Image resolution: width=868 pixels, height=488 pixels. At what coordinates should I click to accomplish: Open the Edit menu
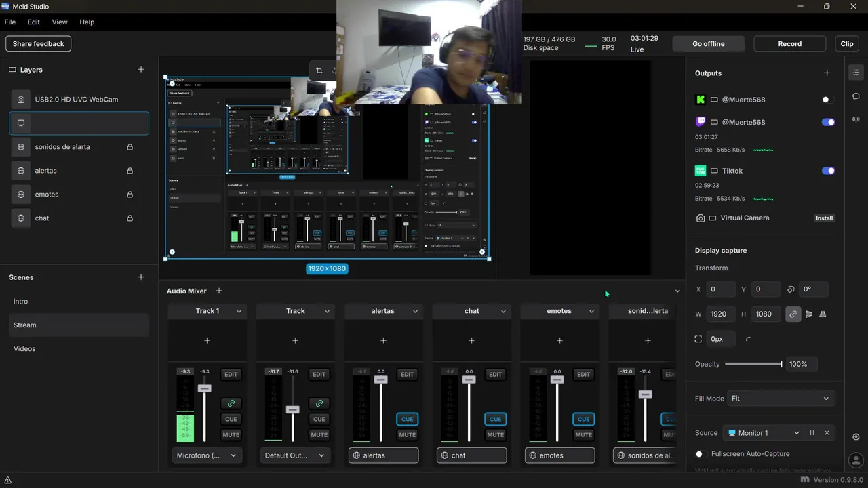tap(34, 22)
